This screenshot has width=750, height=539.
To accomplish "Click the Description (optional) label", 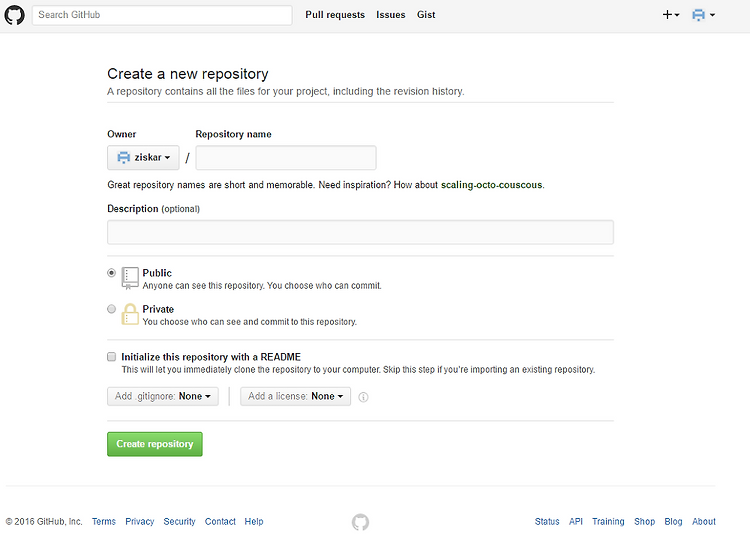I will (x=154, y=209).
